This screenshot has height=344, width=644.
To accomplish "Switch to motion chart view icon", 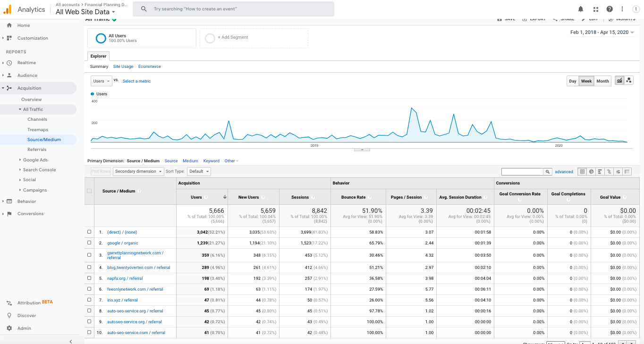I will pyautogui.click(x=629, y=81).
